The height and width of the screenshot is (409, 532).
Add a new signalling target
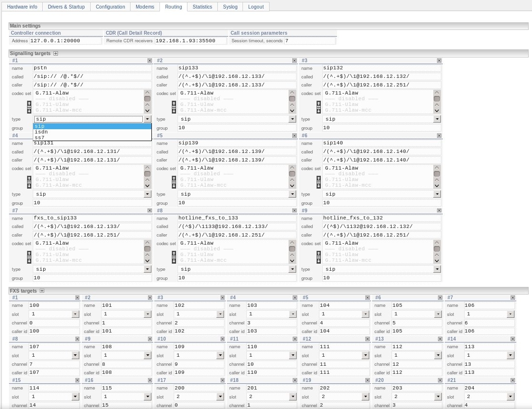tap(56, 53)
